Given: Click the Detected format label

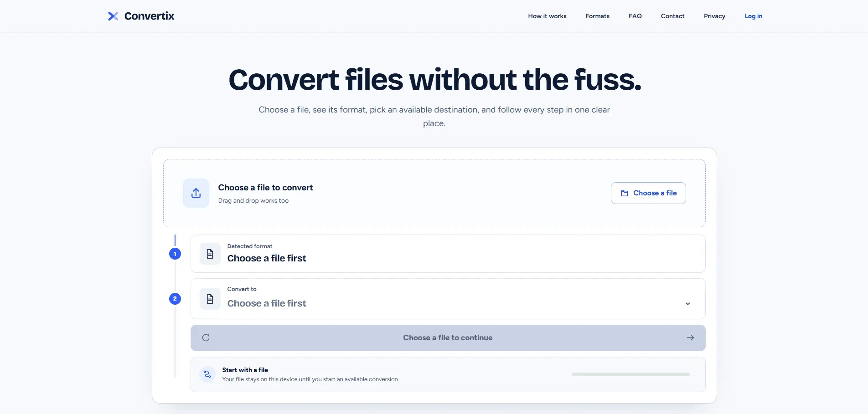Looking at the screenshot, I should (249, 246).
